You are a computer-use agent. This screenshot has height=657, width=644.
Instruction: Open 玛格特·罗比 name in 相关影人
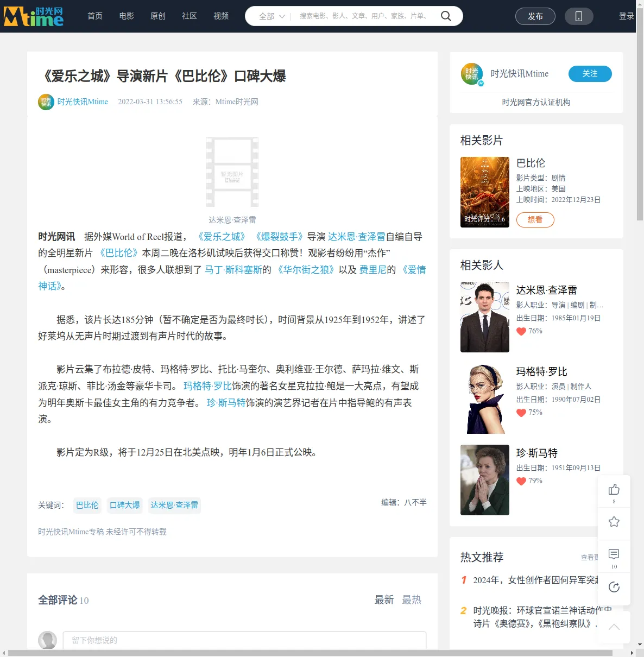(x=541, y=371)
